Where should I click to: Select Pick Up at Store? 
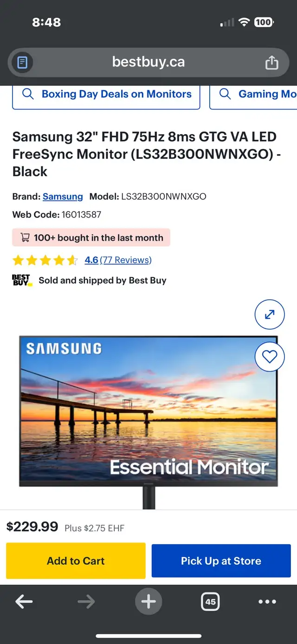(x=221, y=560)
